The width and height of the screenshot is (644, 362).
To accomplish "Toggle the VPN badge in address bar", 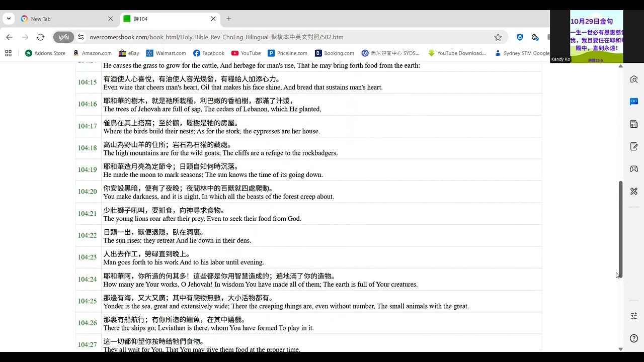I will coord(63,37).
